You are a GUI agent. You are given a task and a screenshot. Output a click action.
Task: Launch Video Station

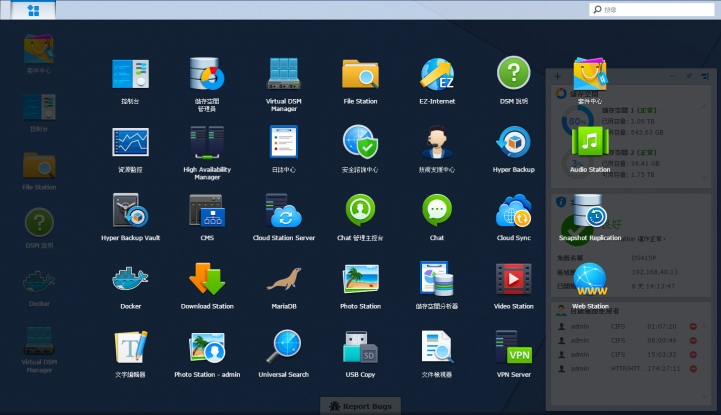(x=514, y=279)
